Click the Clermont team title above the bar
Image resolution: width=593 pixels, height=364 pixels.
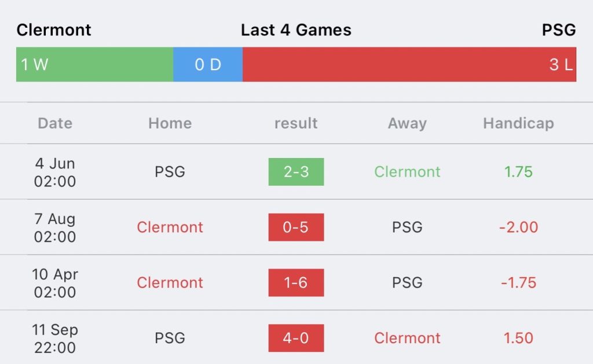54,30
